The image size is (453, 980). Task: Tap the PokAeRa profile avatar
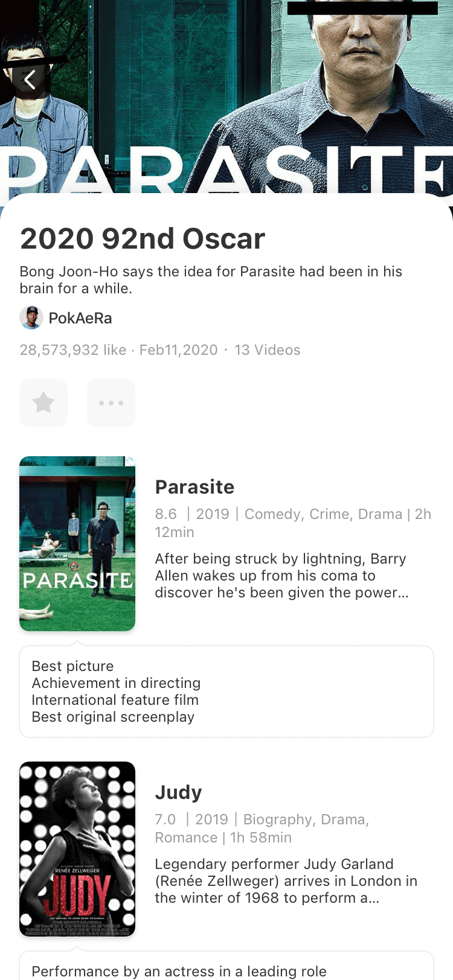tap(31, 318)
